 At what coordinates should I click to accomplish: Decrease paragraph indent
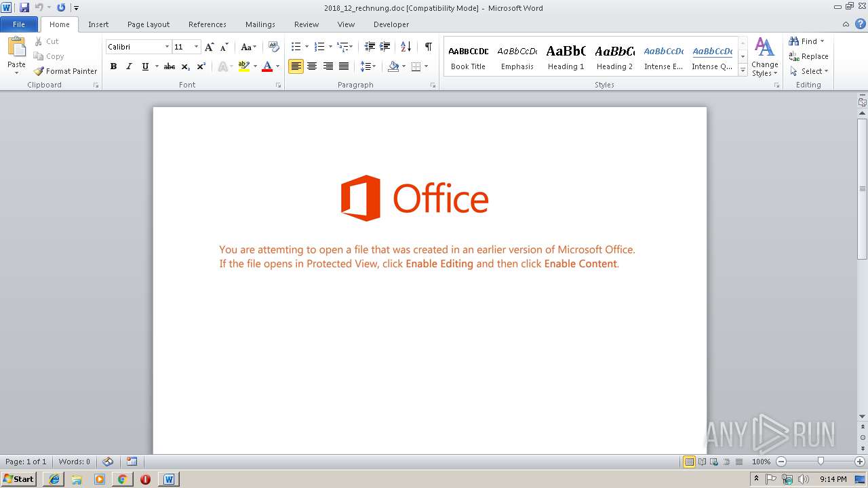click(370, 47)
